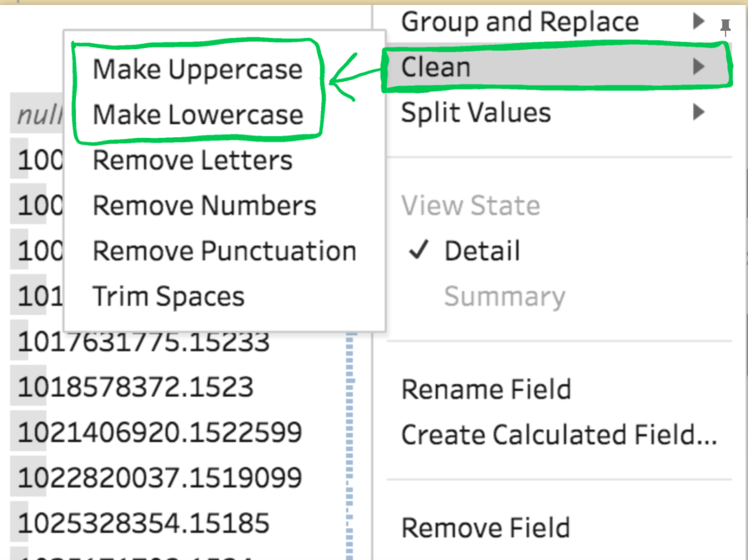
Task: Choose Remove Punctuation cleaning option
Action: click(x=224, y=251)
